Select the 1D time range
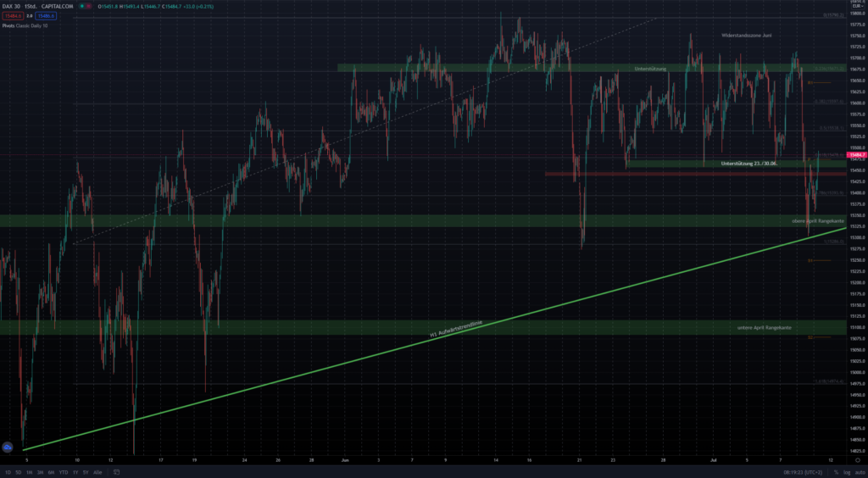Viewport: 868px width, 478px height. tap(8, 471)
